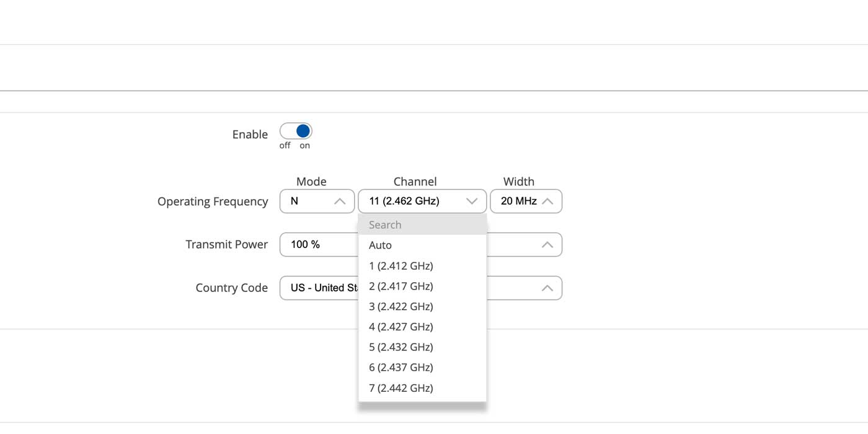Click the Mode field chevron icon

click(340, 201)
